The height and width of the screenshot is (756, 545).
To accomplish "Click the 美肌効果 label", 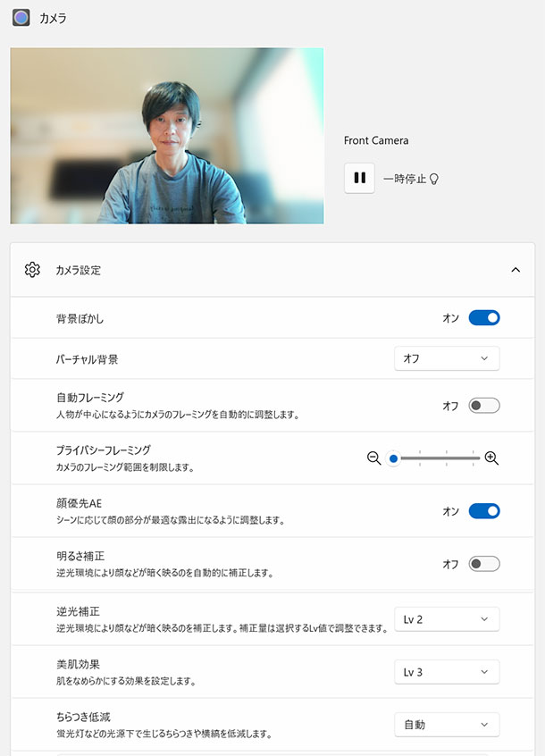I will click(x=78, y=664).
